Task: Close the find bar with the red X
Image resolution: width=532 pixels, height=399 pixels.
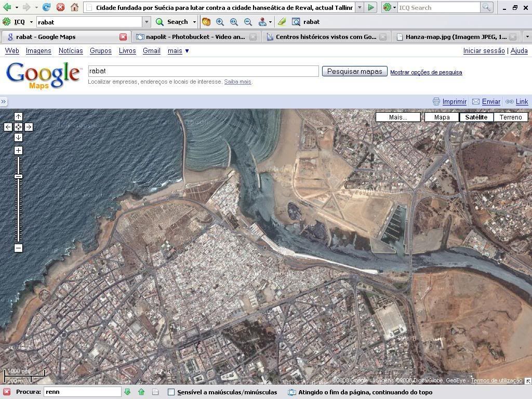Action: tap(7, 392)
